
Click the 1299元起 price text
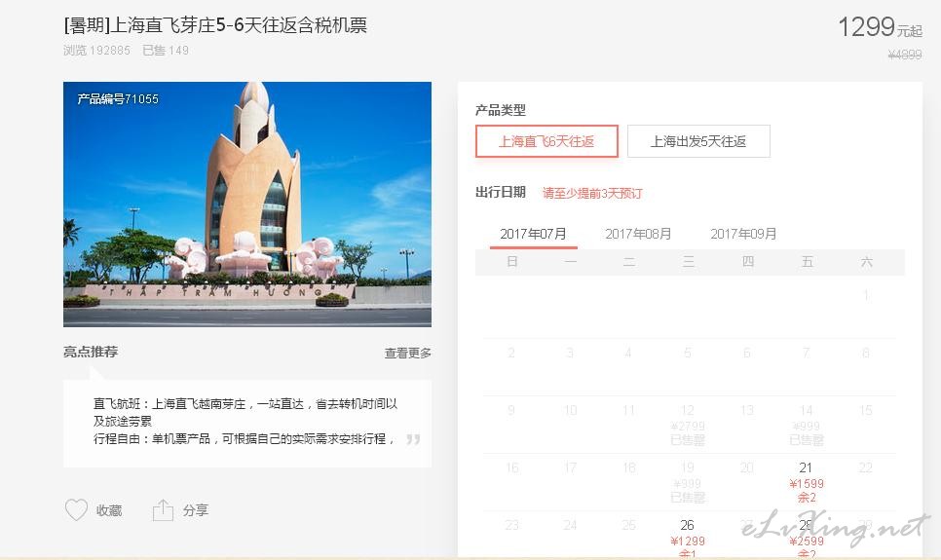(x=880, y=27)
